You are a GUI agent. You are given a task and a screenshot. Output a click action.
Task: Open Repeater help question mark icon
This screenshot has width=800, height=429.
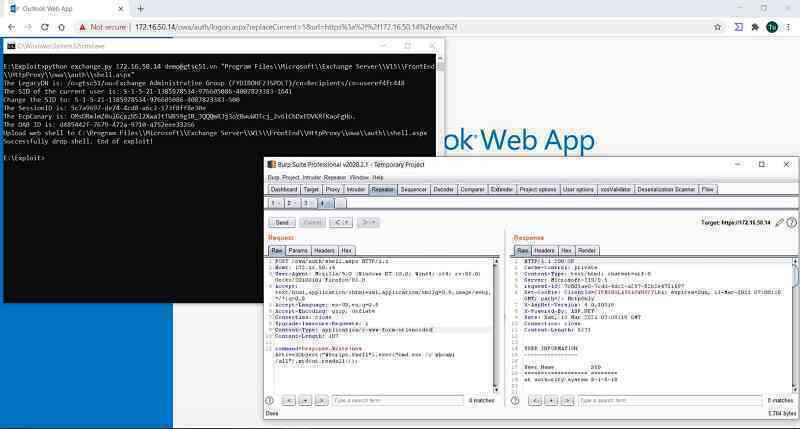click(x=791, y=222)
